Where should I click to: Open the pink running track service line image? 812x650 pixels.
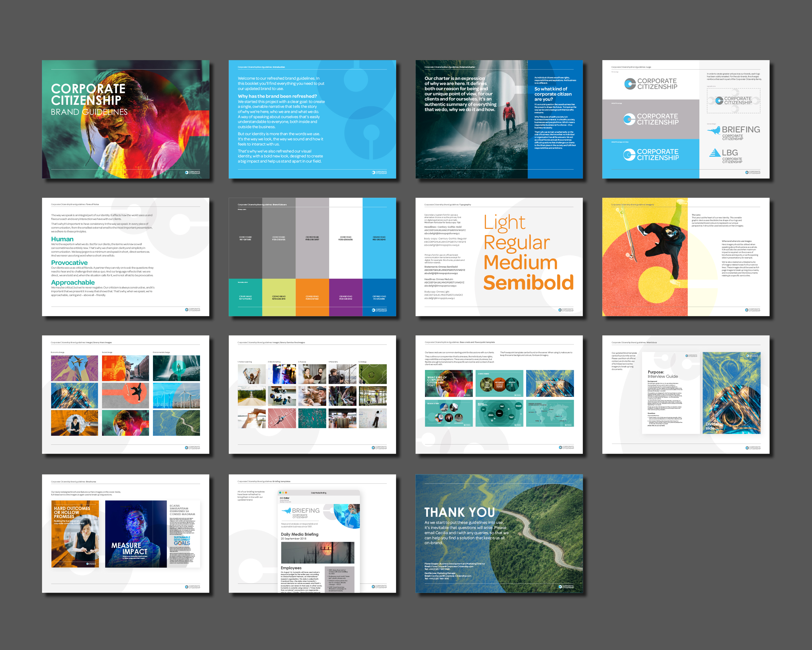(282, 418)
